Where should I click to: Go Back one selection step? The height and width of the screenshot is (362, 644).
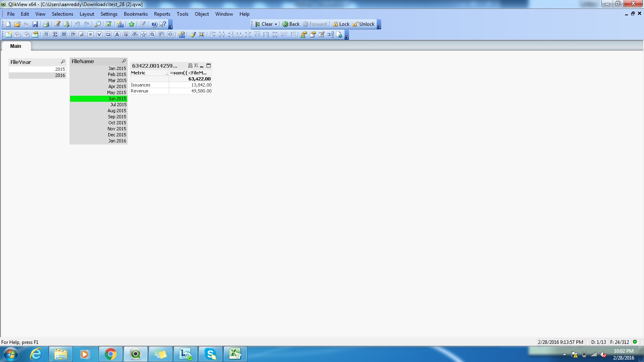coord(291,24)
